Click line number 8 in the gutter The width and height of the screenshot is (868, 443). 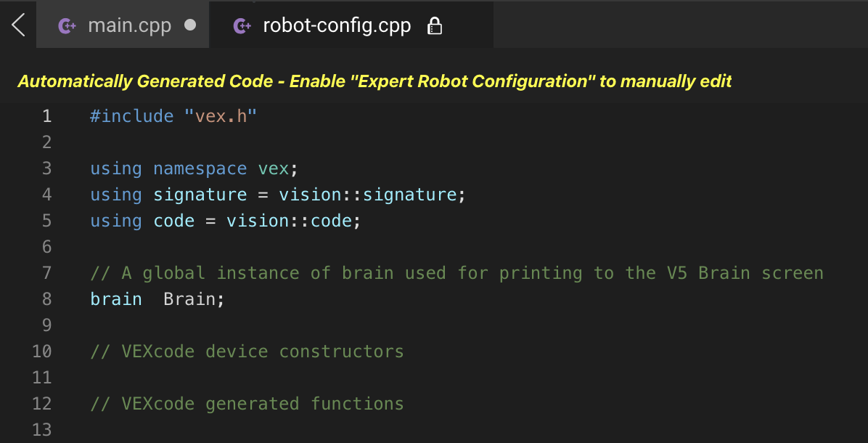(x=46, y=299)
